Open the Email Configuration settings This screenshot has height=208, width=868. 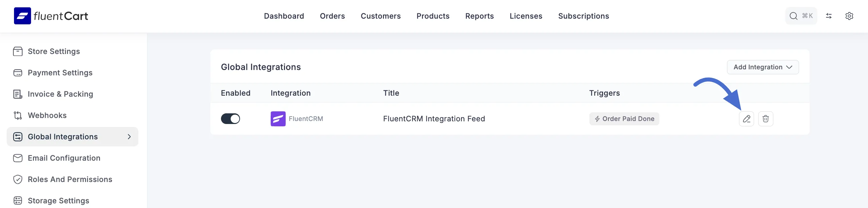pyautogui.click(x=64, y=158)
